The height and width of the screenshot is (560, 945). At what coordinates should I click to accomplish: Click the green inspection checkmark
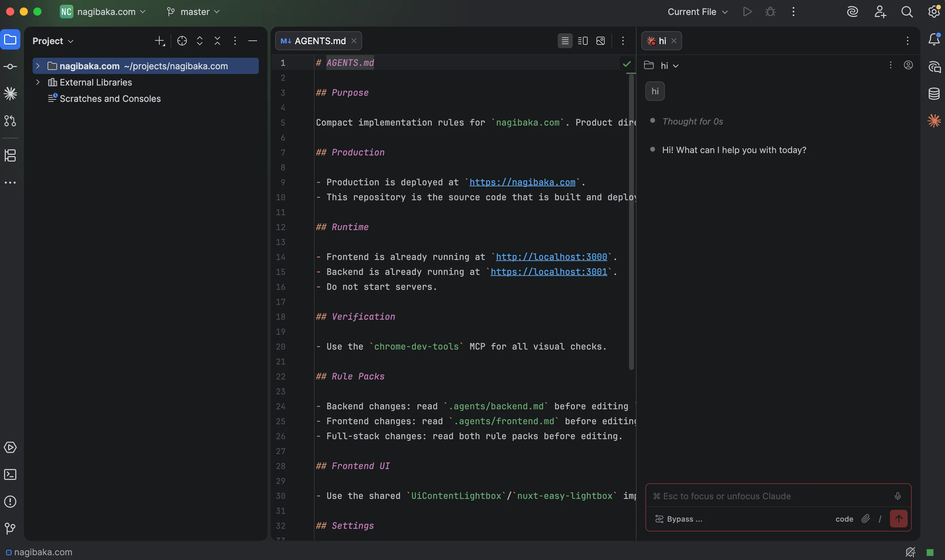click(x=627, y=64)
